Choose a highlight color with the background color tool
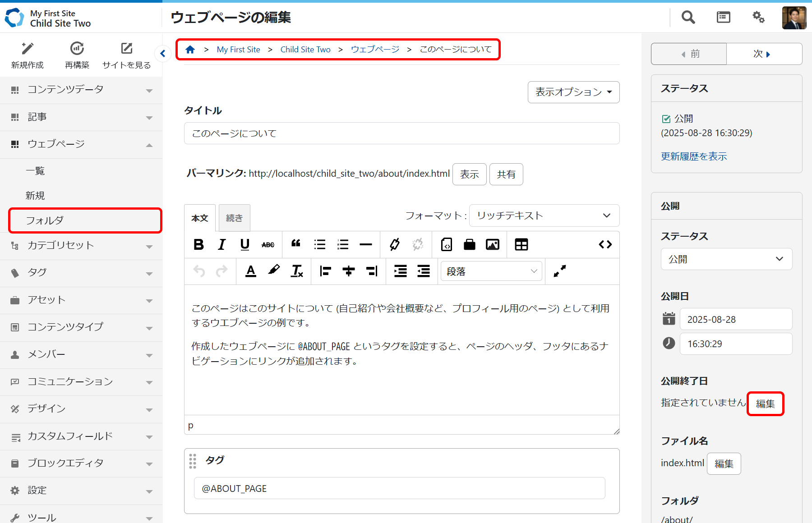812x523 pixels. tap(274, 271)
